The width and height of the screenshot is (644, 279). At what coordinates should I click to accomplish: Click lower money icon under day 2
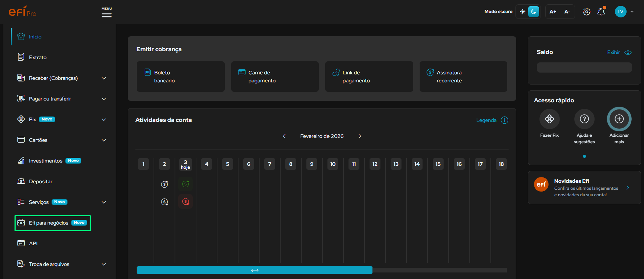pyautogui.click(x=164, y=202)
